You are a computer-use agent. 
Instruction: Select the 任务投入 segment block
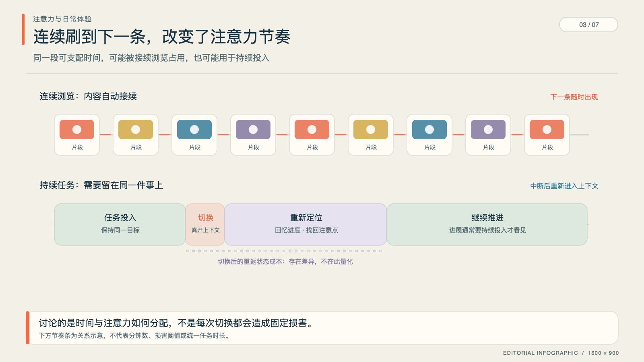120,224
